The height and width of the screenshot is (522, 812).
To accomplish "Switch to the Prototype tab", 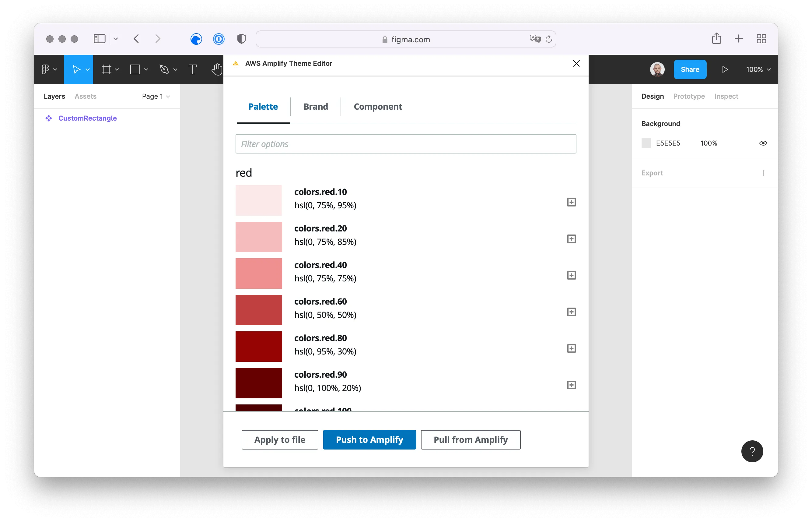I will click(x=688, y=96).
